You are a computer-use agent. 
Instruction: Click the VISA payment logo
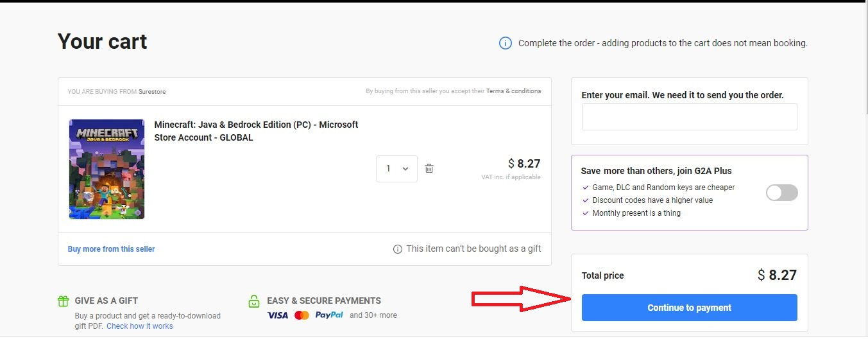click(278, 315)
